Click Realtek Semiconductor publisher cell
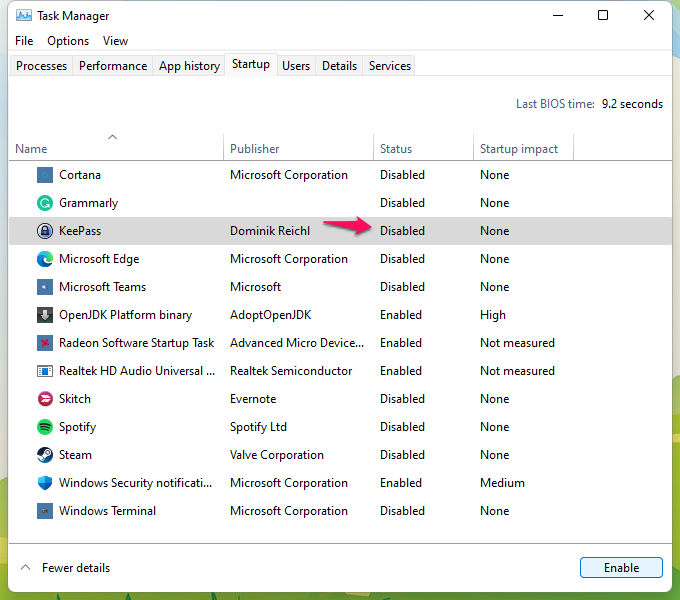Screen dimensions: 680x600 [x=291, y=371]
